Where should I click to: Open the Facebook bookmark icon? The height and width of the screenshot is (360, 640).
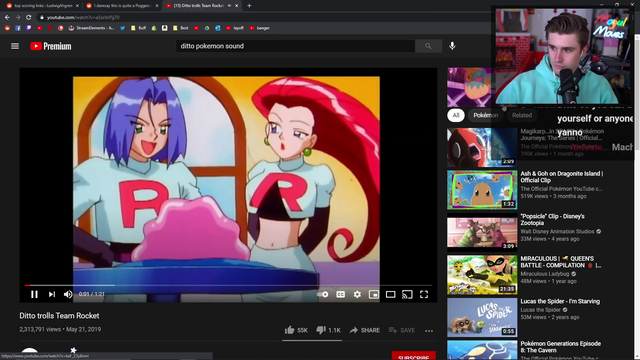click(x=18, y=28)
